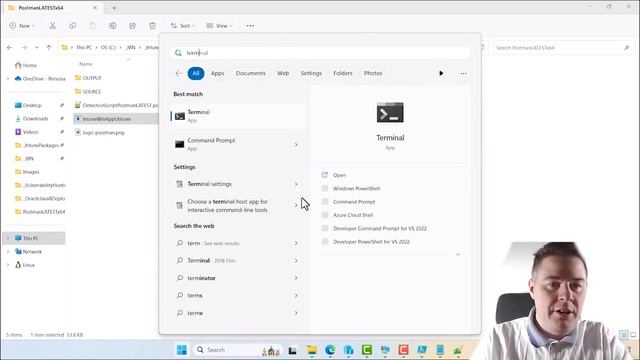Expand Command Prompt result arrow
Image resolution: width=640 pixels, height=360 pixels.
[x=296, y=144]
